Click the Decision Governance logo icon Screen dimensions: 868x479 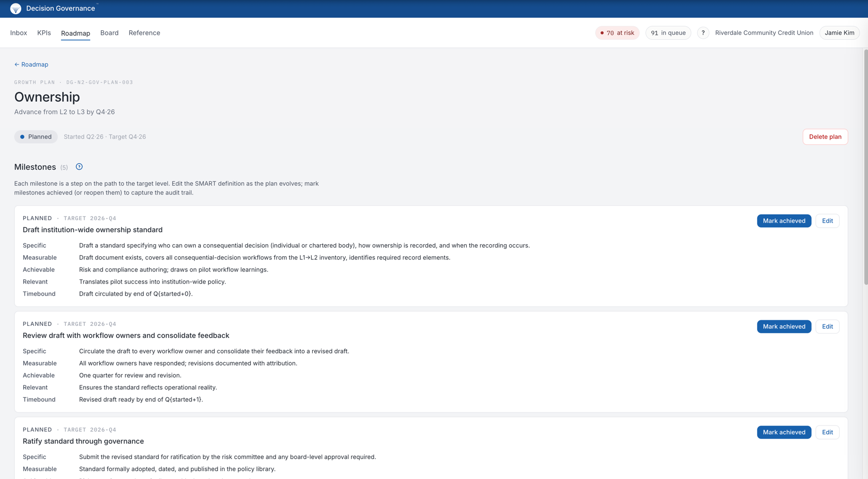pyautogui.click(x=16, y=9)
